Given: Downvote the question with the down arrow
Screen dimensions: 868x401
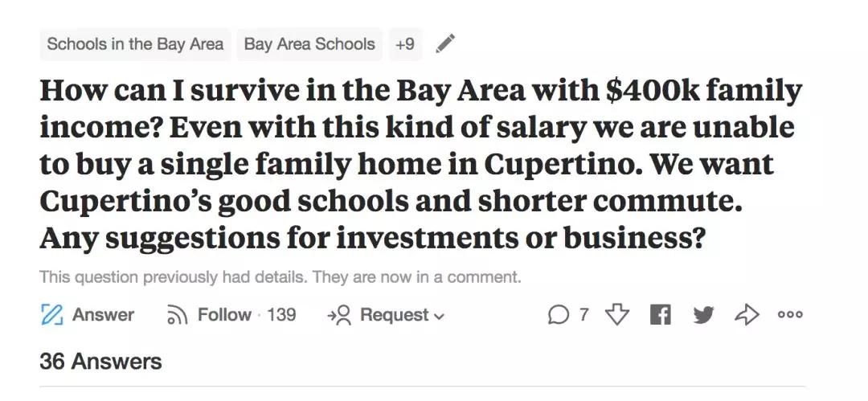Looking at the screenshot, I should (616, 315).
